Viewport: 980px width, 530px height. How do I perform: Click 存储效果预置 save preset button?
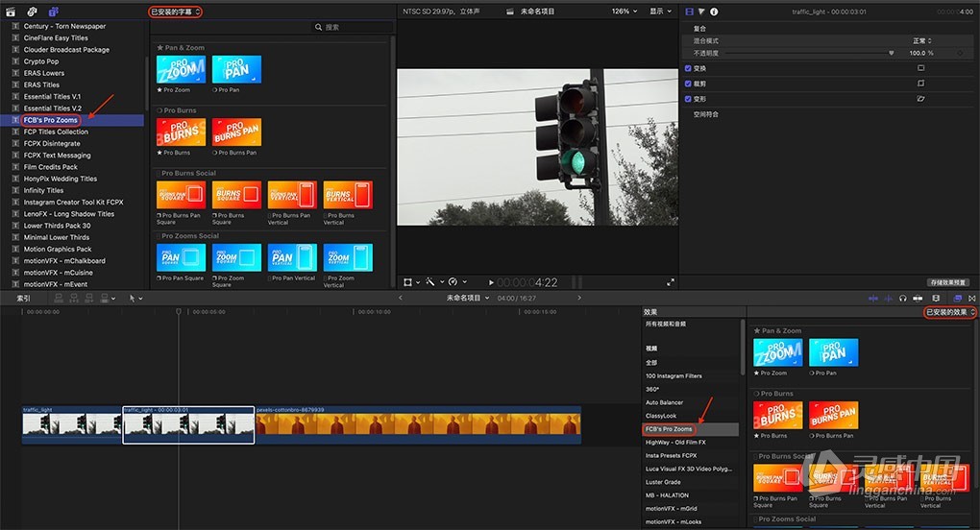947,282
